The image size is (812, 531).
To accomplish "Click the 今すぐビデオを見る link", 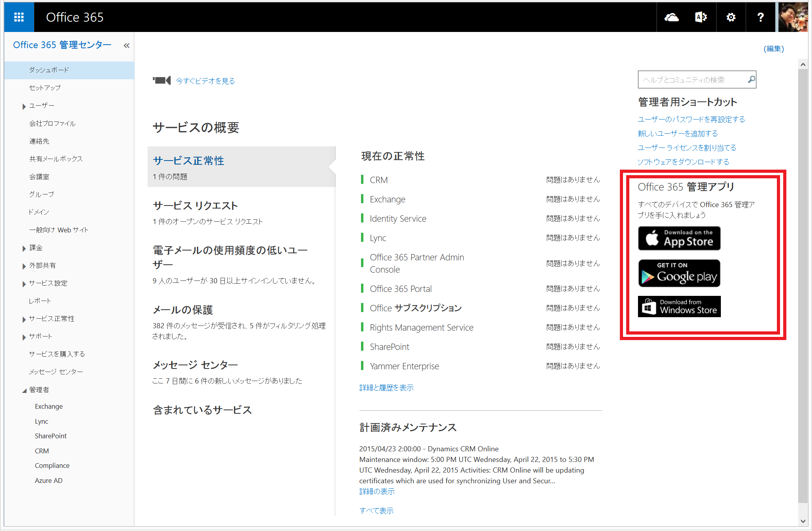I will tap(205, 81).
